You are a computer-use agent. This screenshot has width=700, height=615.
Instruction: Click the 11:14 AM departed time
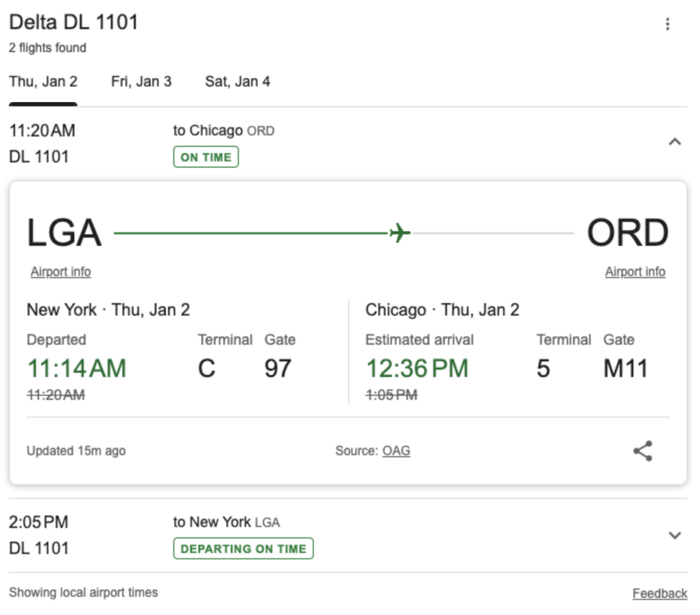(77, 369)
